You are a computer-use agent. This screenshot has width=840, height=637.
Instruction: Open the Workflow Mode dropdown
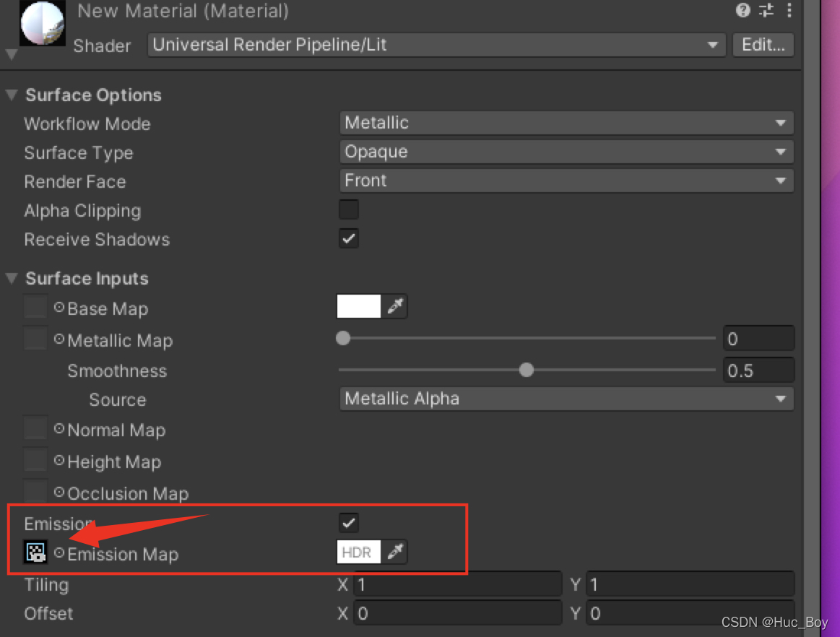(566, 123)
